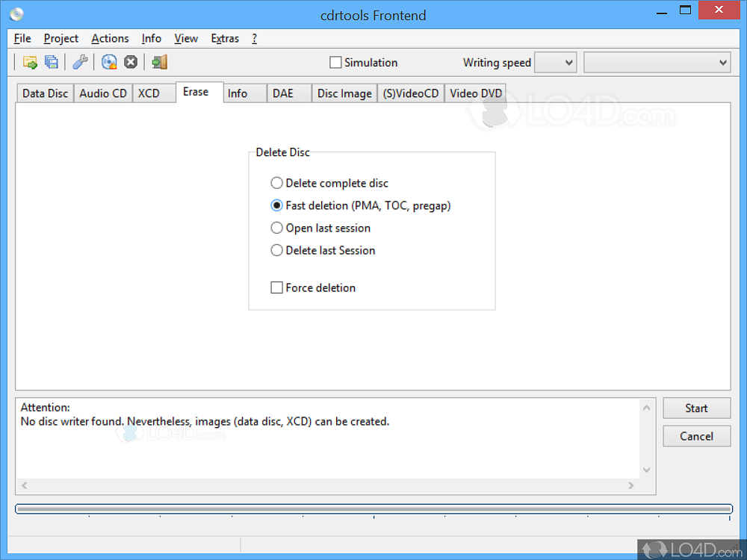
Task: Enable the Simulation checkbox
Action: point(336,63)
